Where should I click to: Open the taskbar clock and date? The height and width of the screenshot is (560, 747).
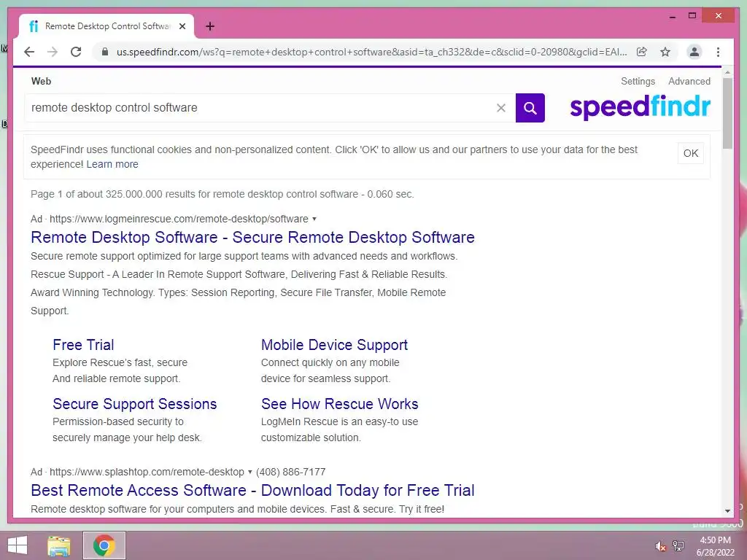(715, 546)
